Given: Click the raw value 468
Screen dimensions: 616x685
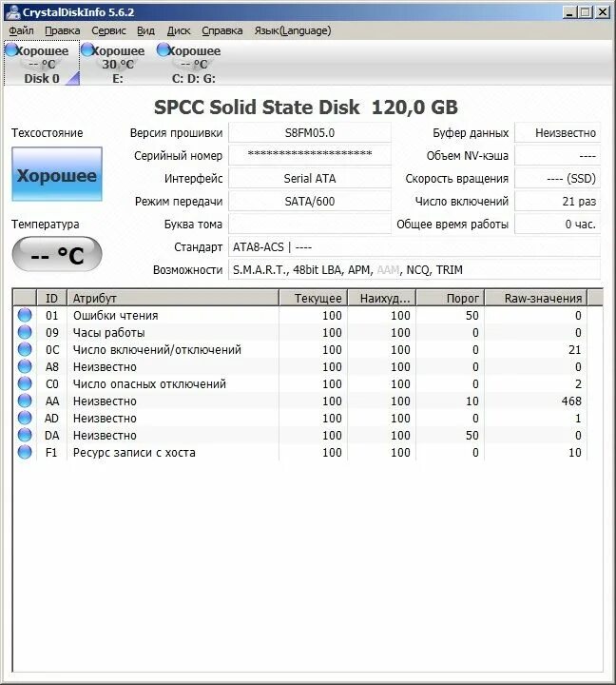Looking at the screenshot, I should tap(571, 401).
